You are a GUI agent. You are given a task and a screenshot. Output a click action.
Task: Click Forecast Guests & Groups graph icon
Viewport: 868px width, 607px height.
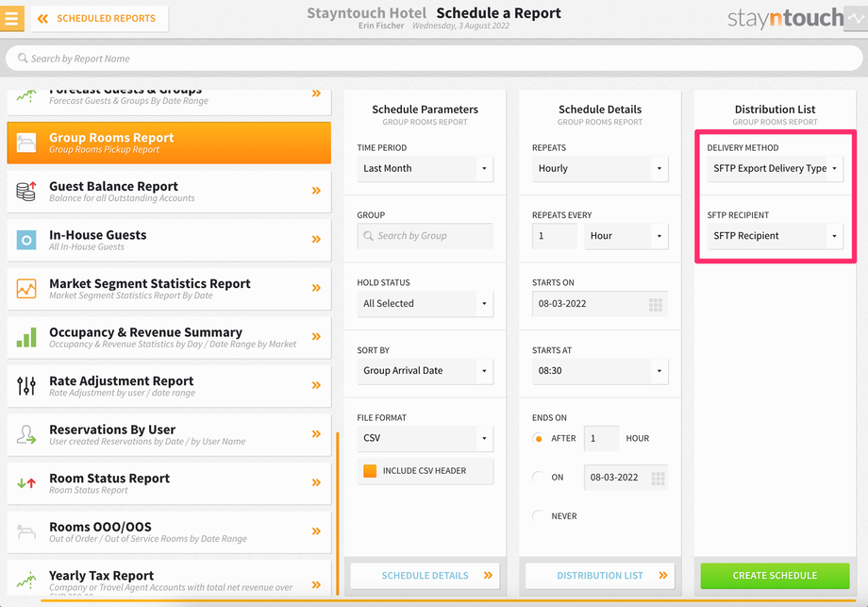26,95
